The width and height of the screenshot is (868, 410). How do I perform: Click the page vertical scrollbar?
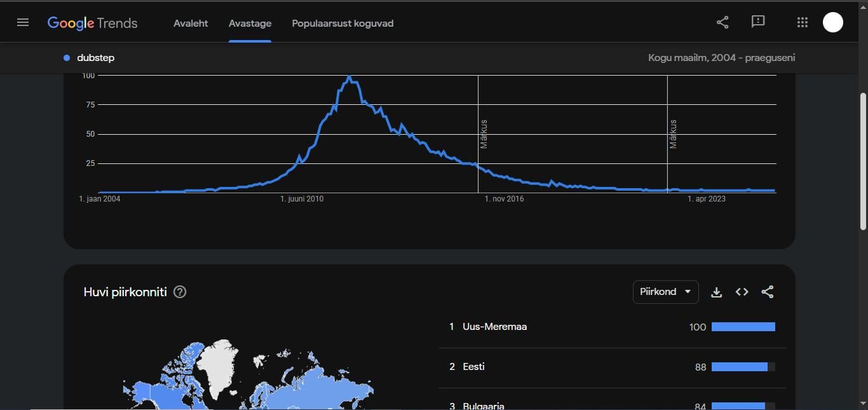[x=863, y=161]
